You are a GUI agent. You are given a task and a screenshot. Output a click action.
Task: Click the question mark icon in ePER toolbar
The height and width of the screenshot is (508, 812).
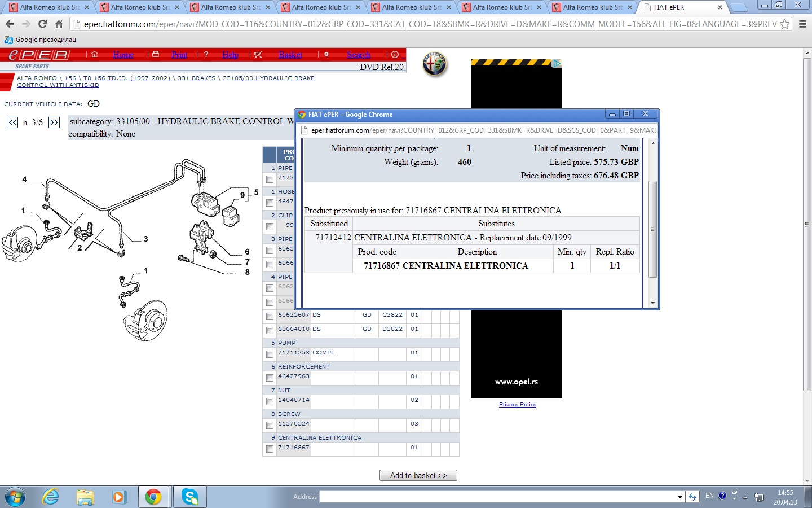pyautogui.click(x=206, y=55)
